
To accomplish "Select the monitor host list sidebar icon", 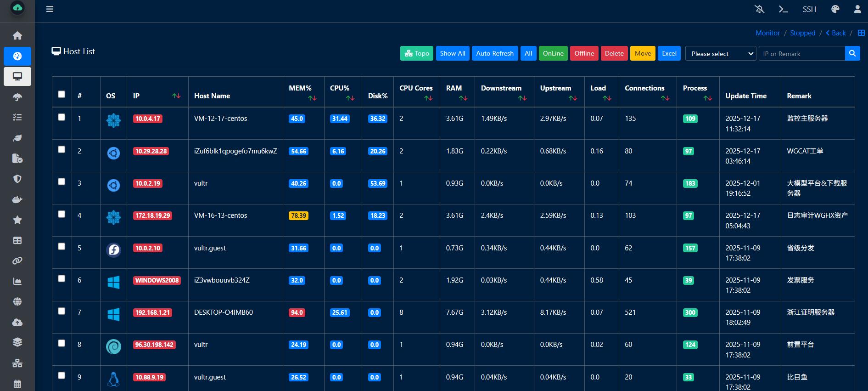I will [x=17, y=76].
